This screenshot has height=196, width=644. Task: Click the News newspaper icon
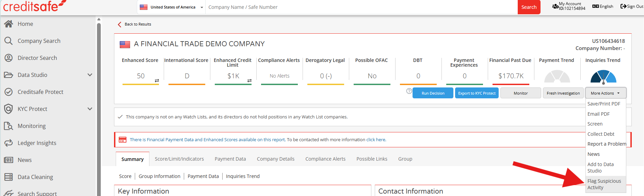pyautogui.click(x=9, y=160)
